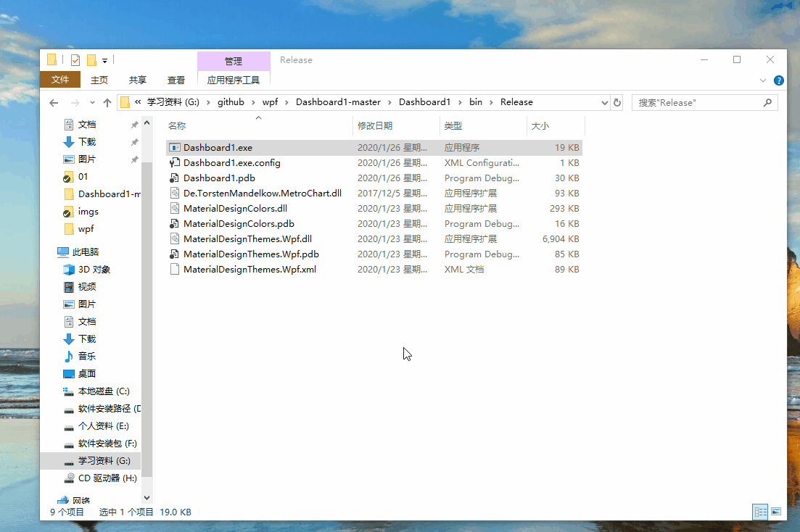Open CD 驱动器 (H:) drive icon
800x532 pixels.
click(x=69, y=478)
